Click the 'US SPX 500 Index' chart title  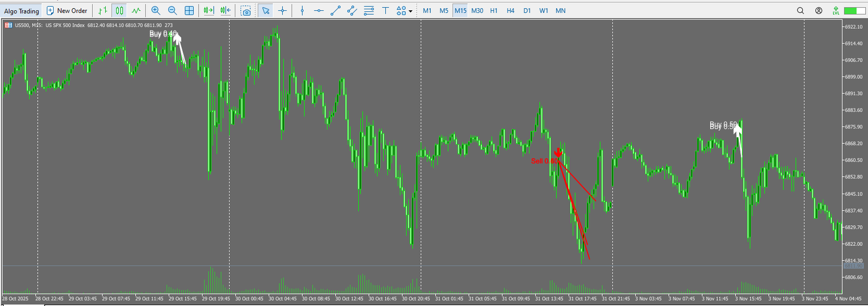pyautogui.click(x=65, y=25)
